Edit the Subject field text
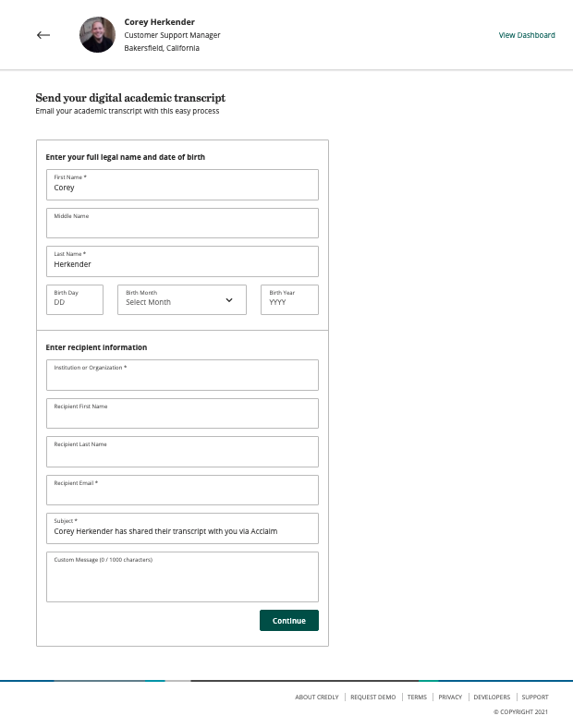Image resolution: width=573 pixels, height=728 pixels. point(182,528)
